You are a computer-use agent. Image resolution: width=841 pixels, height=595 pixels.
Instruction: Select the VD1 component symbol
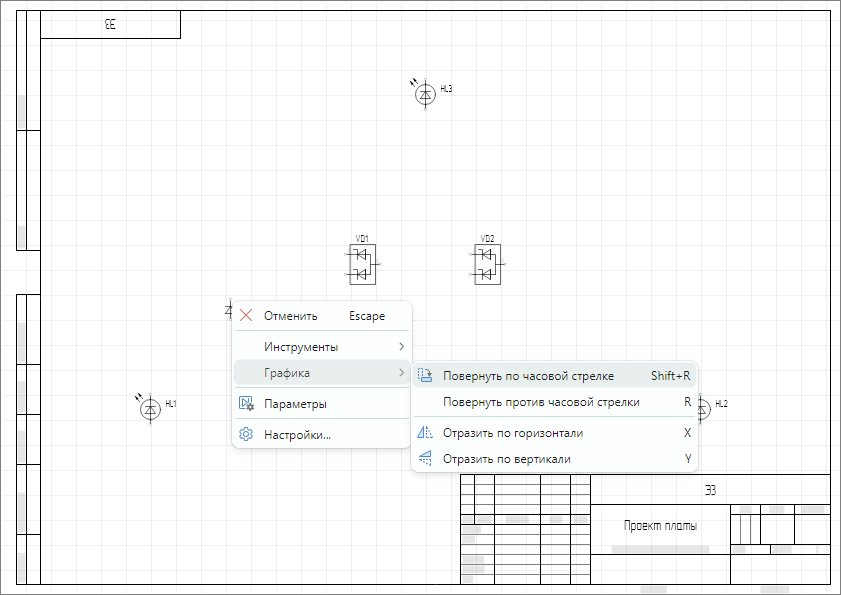pos(362,265)
